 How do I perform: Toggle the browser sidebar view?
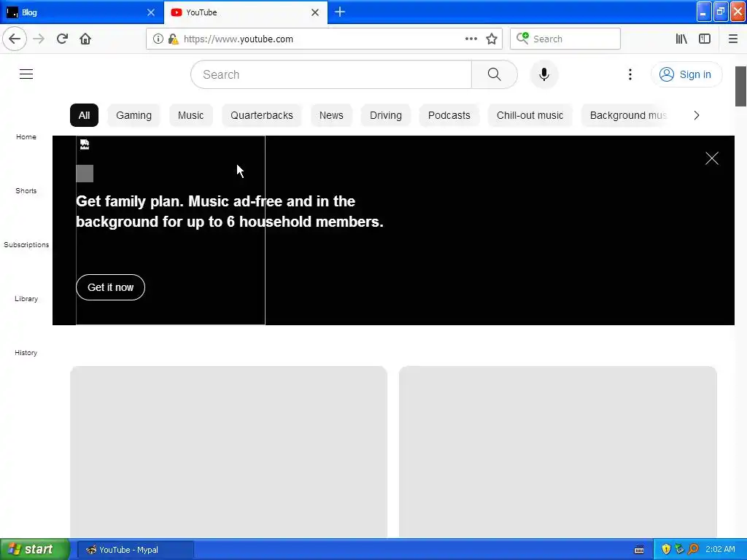pos(705,39)
